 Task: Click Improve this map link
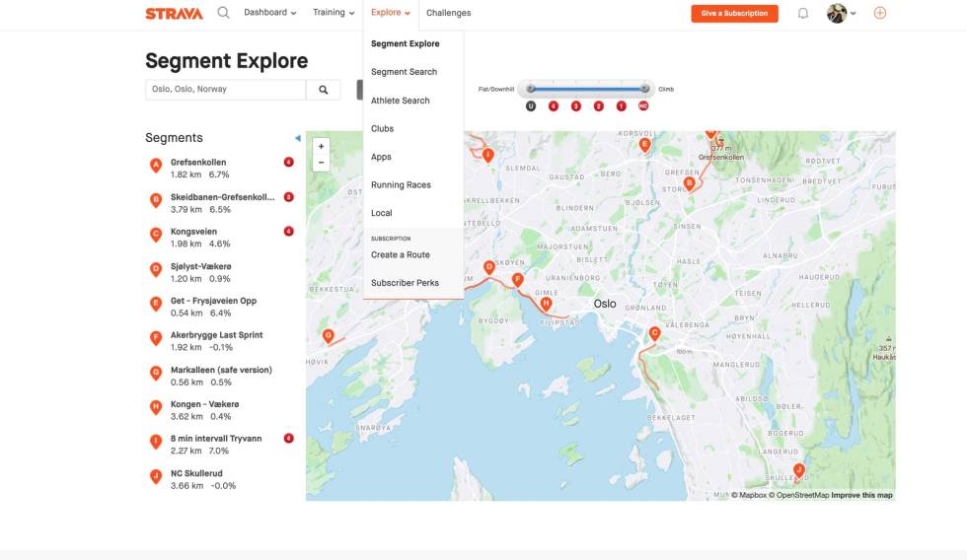[861, 495]
